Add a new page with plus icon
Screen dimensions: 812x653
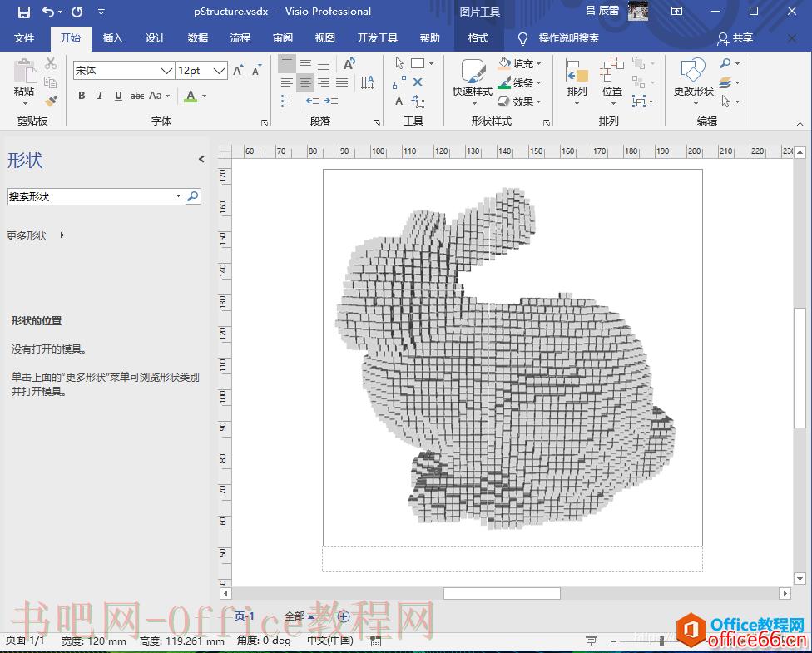point(343,616)
